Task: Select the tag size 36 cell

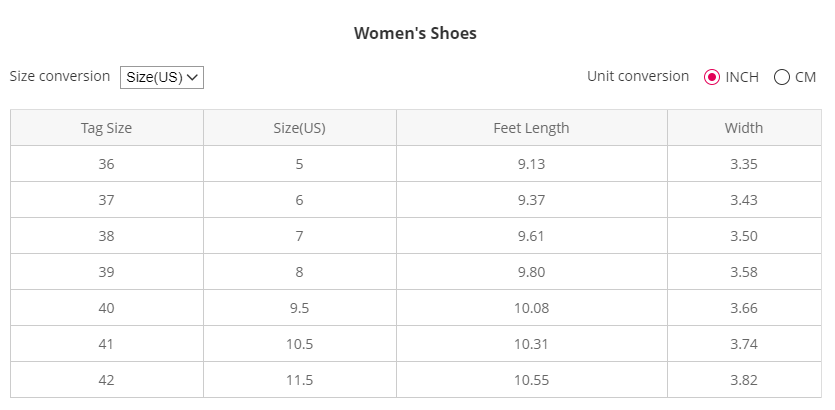Action: (106, 164)
